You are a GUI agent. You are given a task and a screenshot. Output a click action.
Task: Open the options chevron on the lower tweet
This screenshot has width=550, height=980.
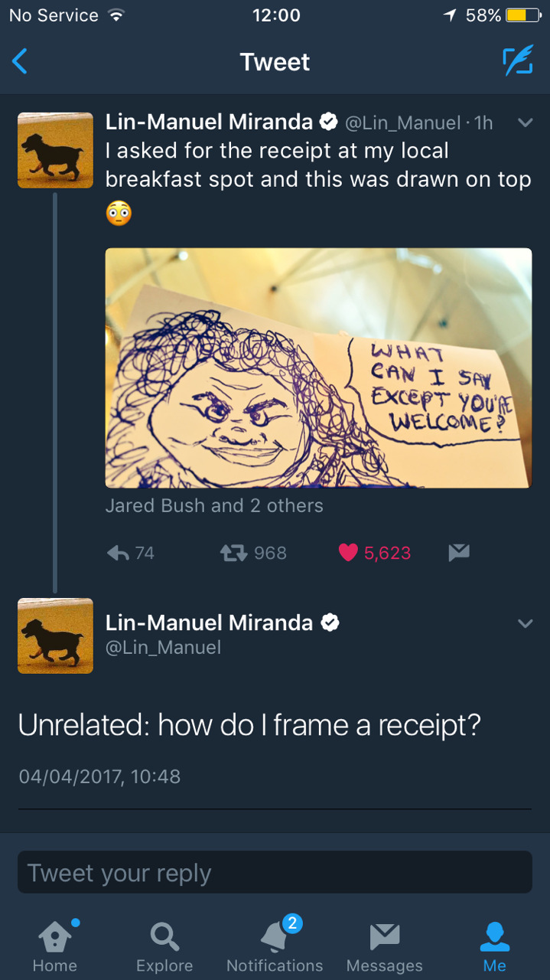(x=525, y=624)
